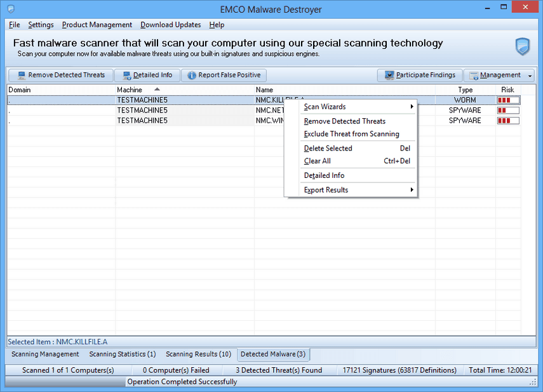543x392 pixels.
Task: Click the NMC.NET threat name
Action: (x=270, y=111)
